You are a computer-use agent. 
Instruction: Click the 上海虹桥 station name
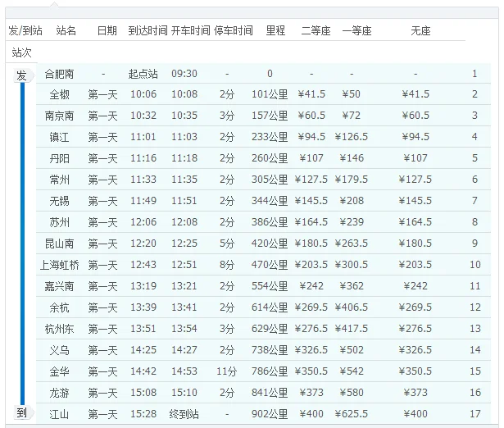pos(59,265)
